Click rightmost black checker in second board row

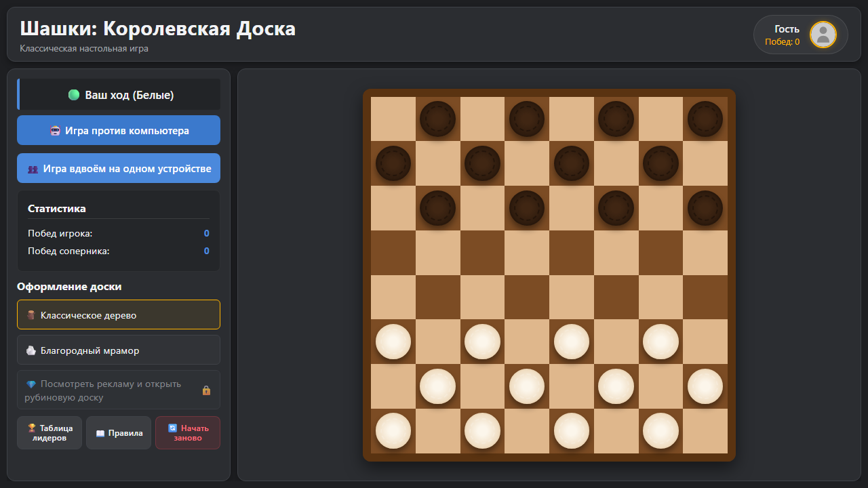660,163
